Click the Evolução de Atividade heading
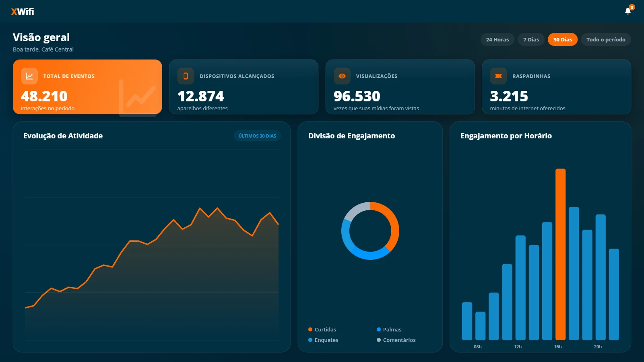 pyautogui.click(x=63, y=136)
